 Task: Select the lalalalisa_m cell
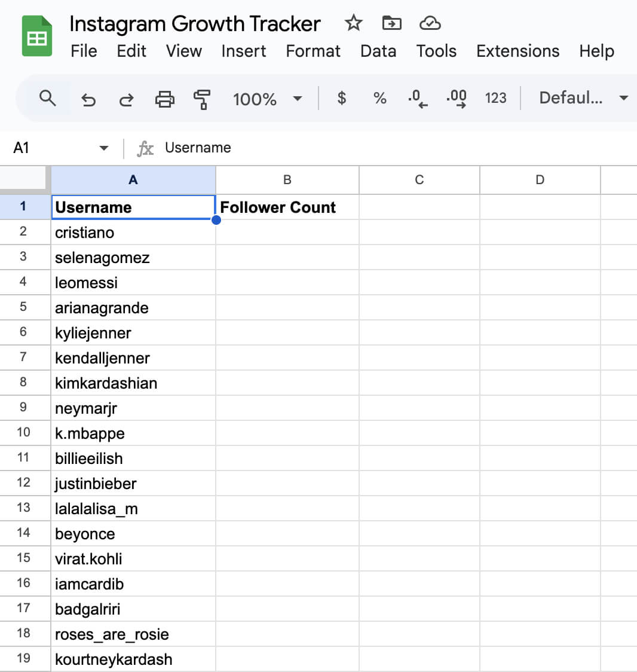click(x=133, y=508)
